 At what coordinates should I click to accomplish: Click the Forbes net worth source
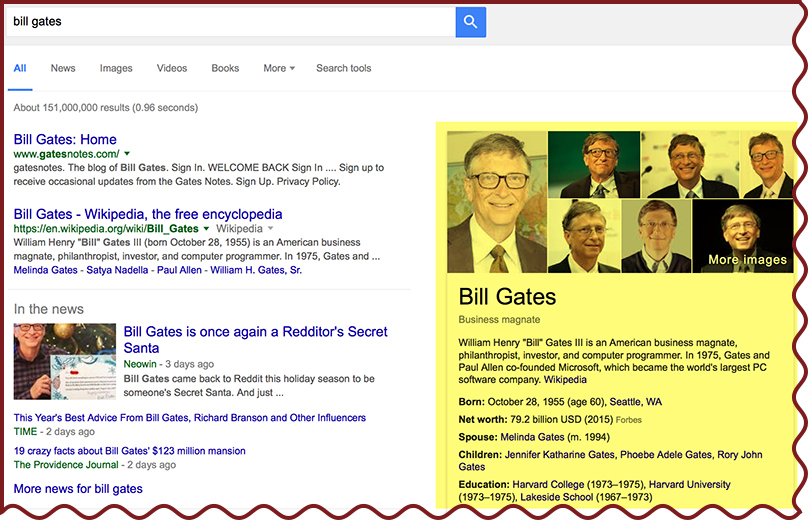coord(629,420)
